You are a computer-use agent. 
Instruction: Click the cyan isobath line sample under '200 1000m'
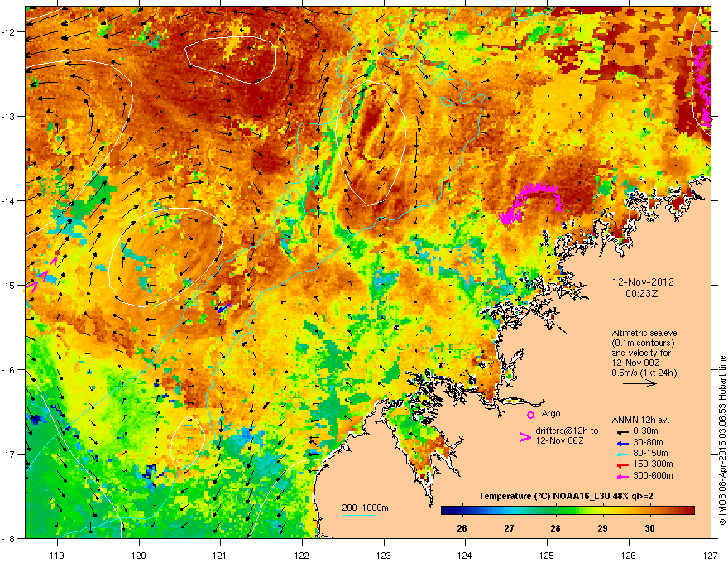tap(358, 515)
